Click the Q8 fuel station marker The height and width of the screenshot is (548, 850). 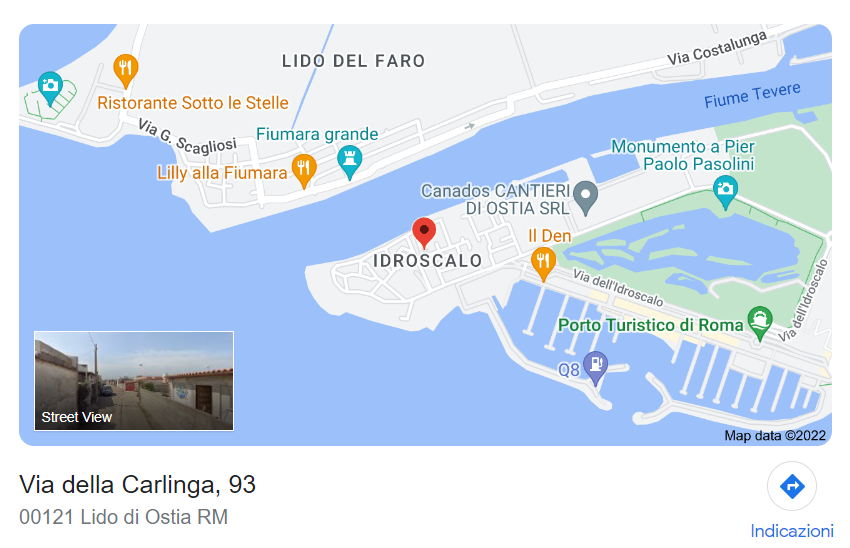tap(595, 368)
